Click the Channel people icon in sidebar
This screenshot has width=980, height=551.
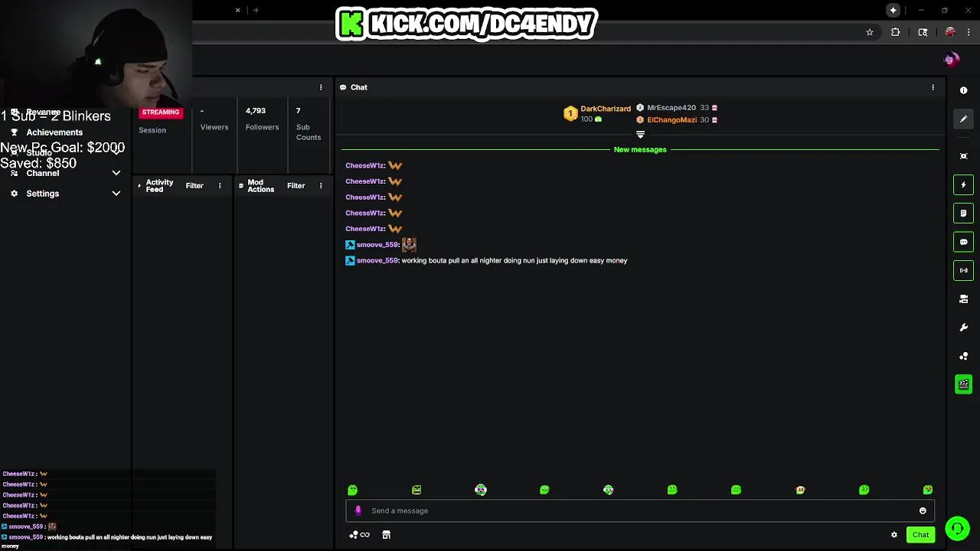pos(14,173)
